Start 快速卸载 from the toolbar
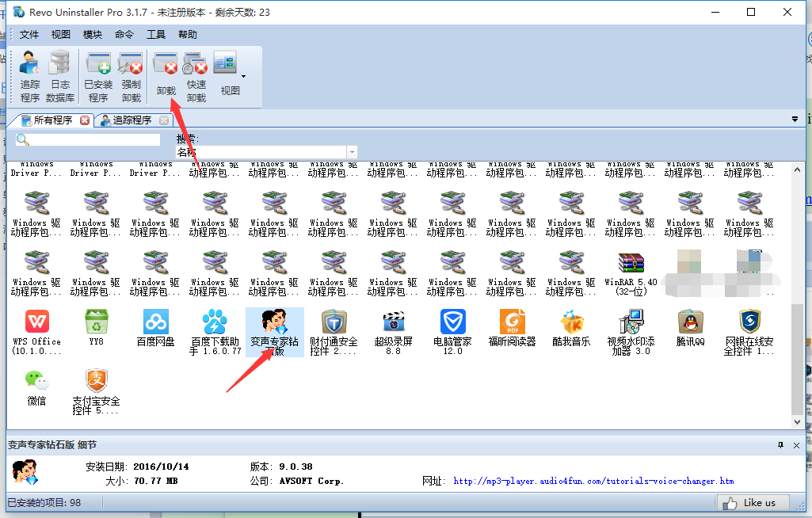This screenshot has height=518, width=812. 196,77
